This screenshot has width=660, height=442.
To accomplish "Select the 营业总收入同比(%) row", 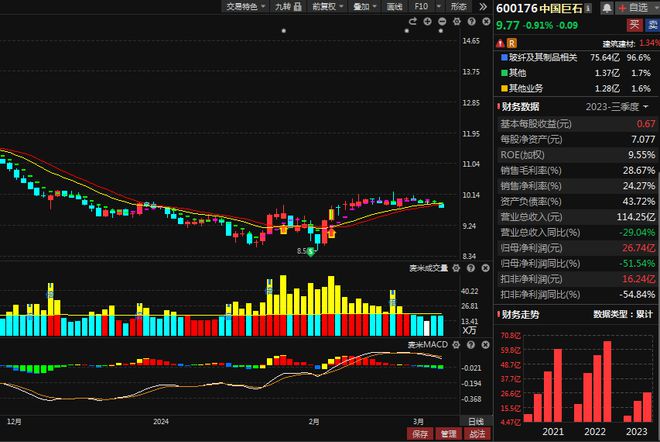I will coord(576,232).
